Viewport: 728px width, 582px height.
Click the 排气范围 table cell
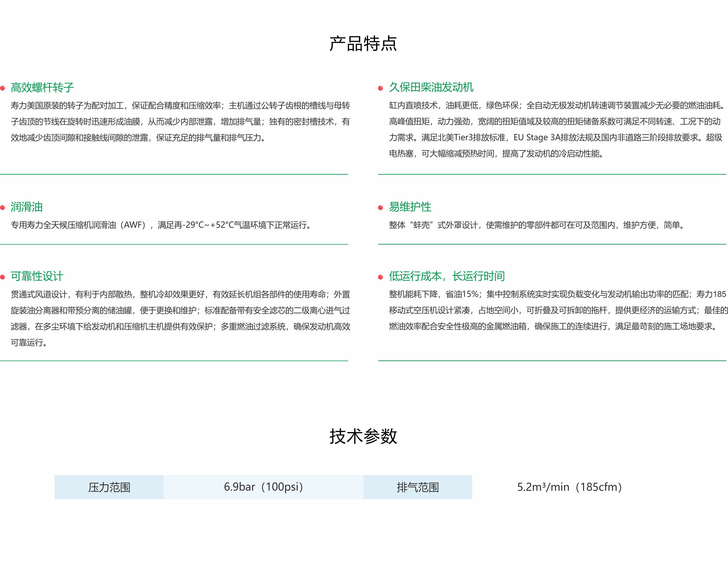coord(418,487)
